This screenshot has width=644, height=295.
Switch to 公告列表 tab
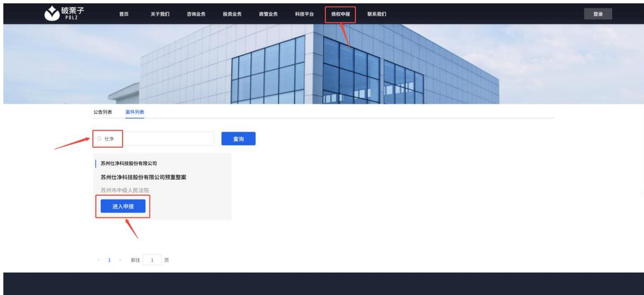[103, 112]
